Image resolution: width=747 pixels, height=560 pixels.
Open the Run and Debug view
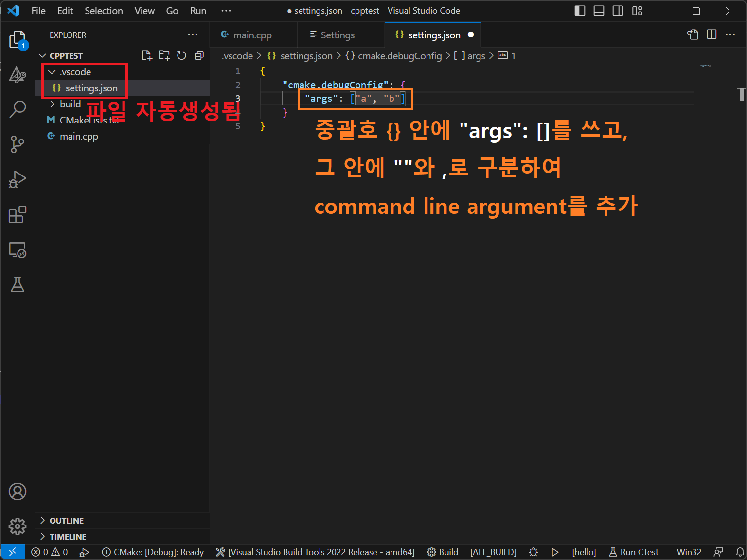pyautogui.click(x=18, y=179)
